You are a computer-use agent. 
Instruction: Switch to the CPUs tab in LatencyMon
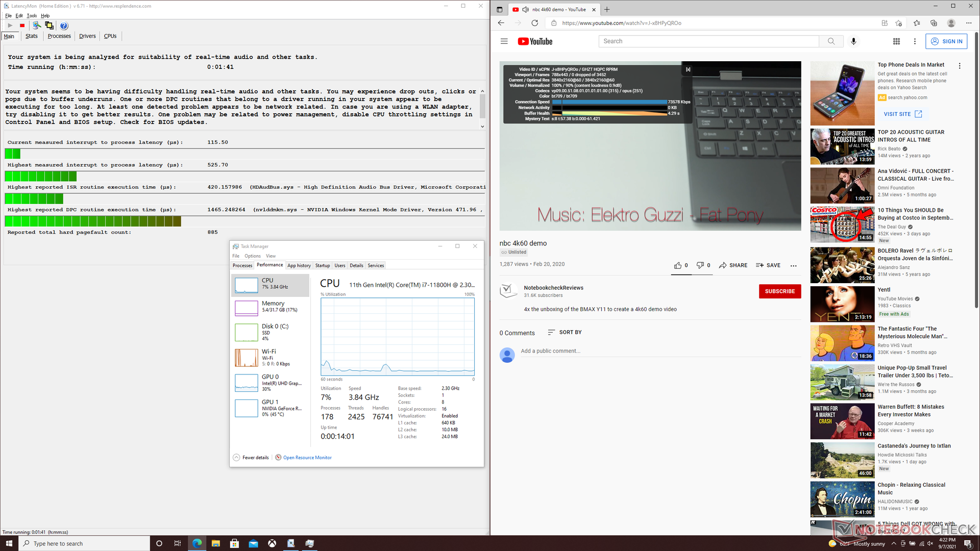[110, 36]
